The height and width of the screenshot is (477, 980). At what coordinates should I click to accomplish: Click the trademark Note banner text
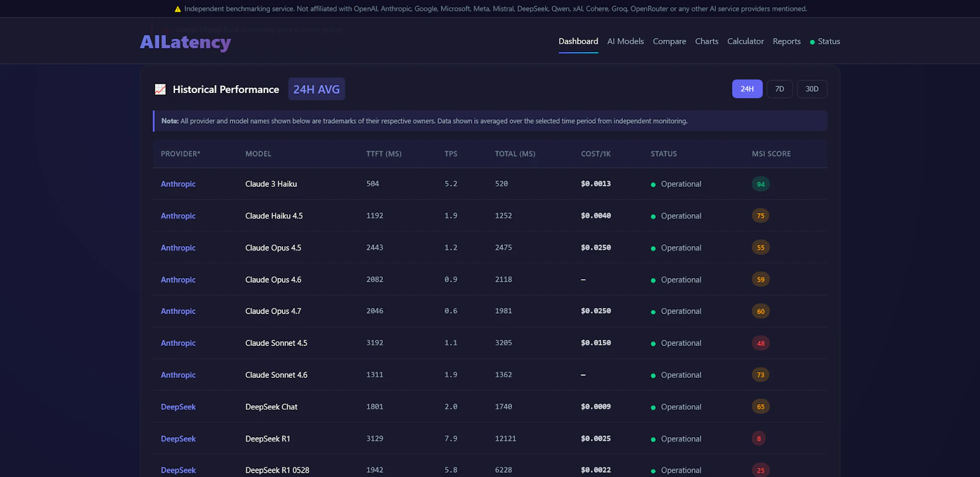[424, 121]
